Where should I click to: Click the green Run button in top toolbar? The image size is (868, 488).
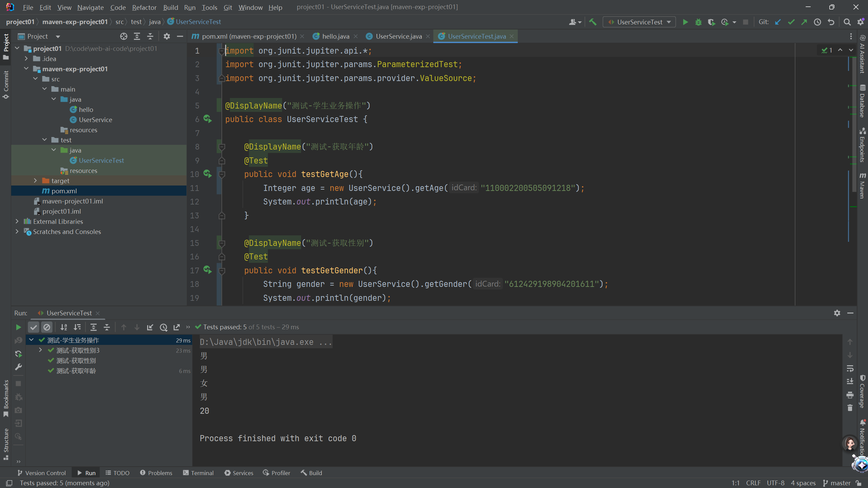point(685,22)
